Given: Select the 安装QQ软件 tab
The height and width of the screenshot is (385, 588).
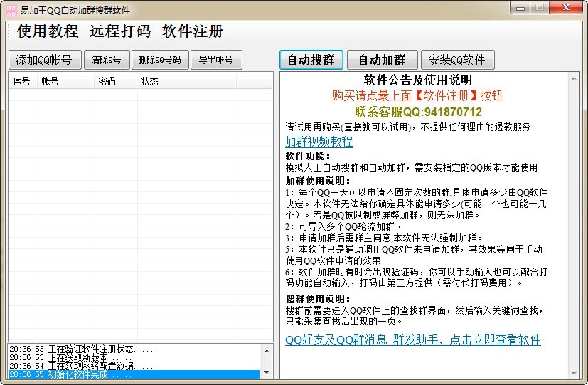Looking at the screenshot, I should [457, 60].
